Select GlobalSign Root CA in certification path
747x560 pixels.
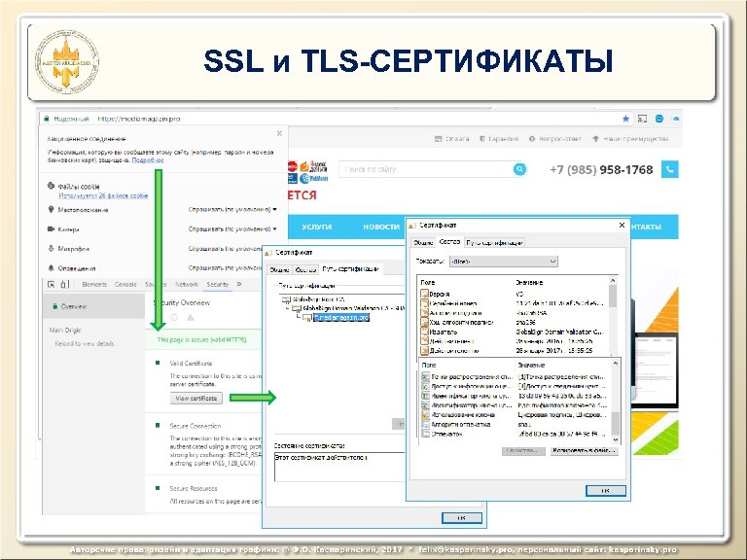click(x=313, y=299)
